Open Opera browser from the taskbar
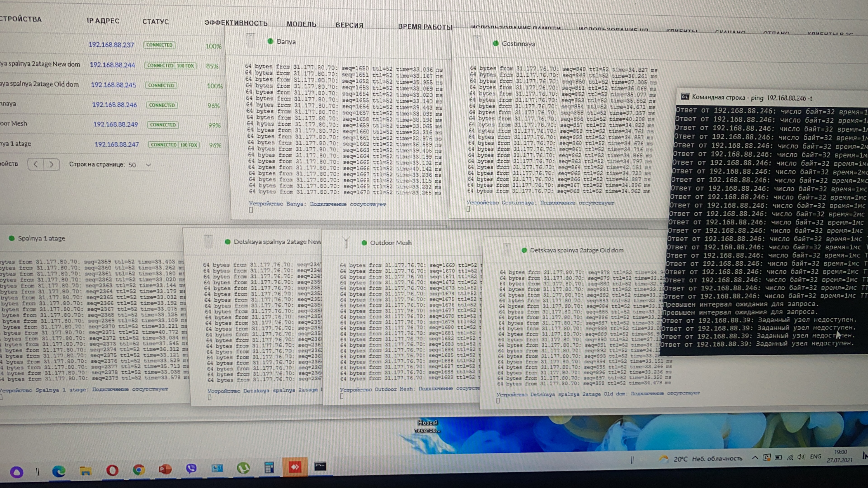868x488 pixels. click(x=112, y=470)
